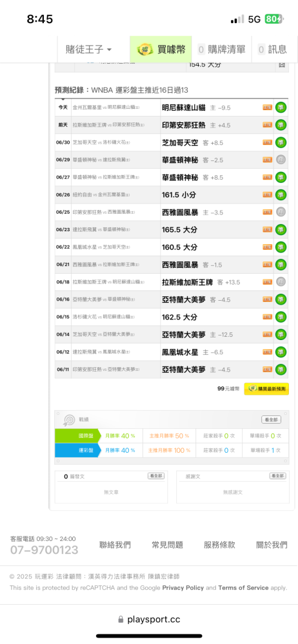Click 看全部 button in 戰績 section

click(x=272, y=420)
